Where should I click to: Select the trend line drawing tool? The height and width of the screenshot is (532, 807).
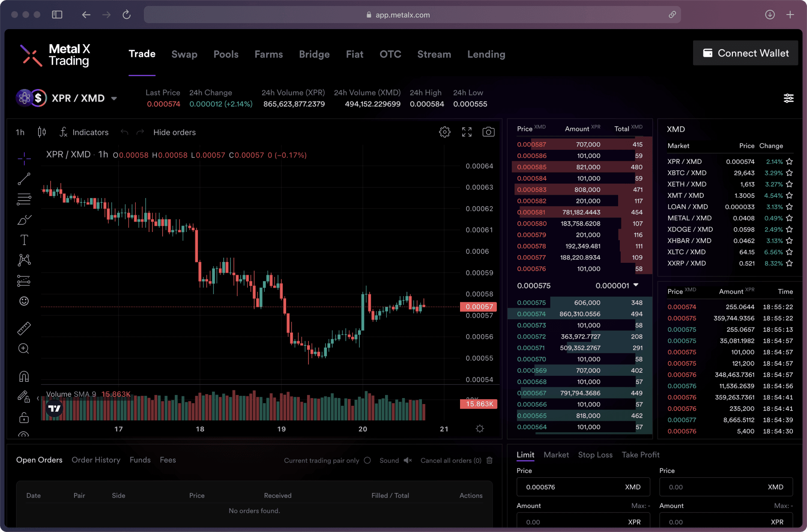24,179
